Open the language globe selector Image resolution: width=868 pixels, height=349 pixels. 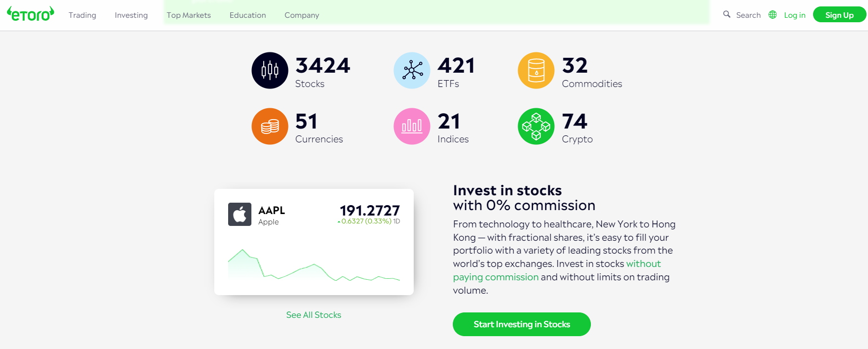click(x=772, y=15)
